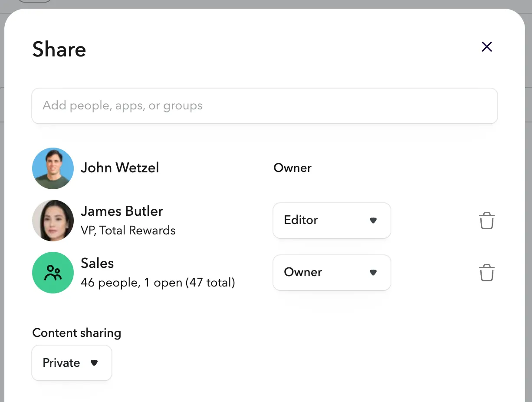This screenshot has height=402, width=532.
Task: Click John Wetzel's profile photo
Action: (53, 168)
